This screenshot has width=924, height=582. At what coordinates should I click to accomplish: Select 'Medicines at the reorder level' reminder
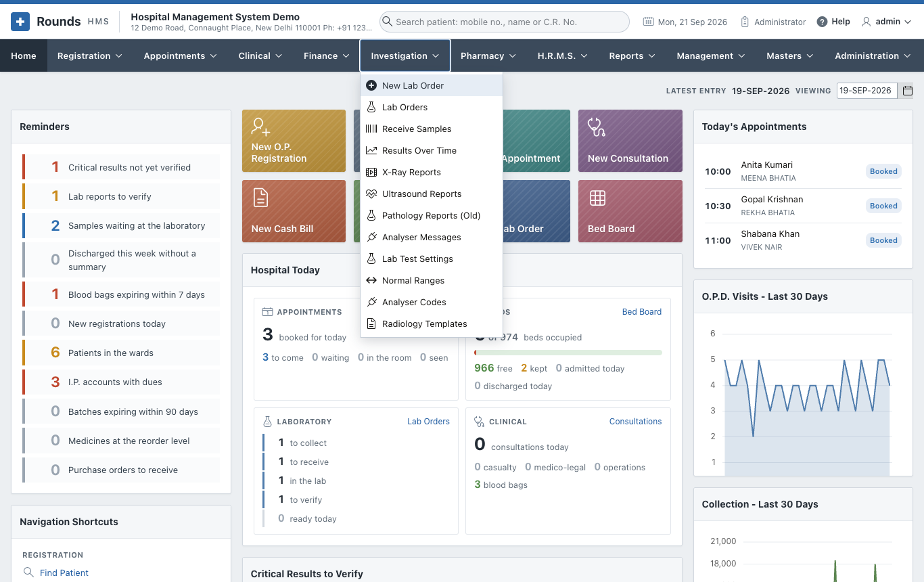121,441
